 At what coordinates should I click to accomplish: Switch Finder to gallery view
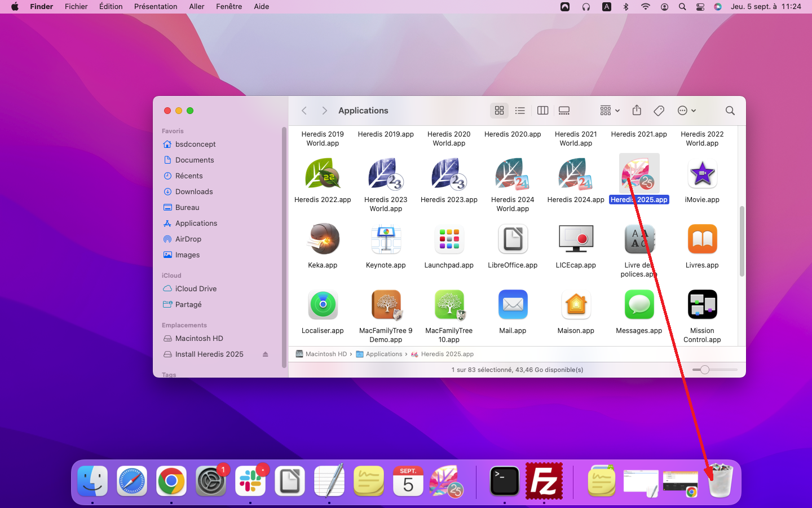click(x=564, y=111)
